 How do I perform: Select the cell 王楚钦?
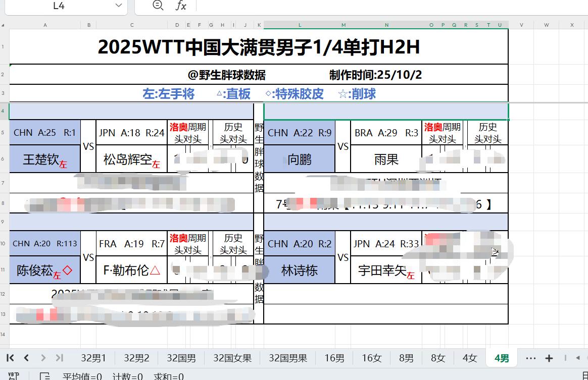click(44, 159)
